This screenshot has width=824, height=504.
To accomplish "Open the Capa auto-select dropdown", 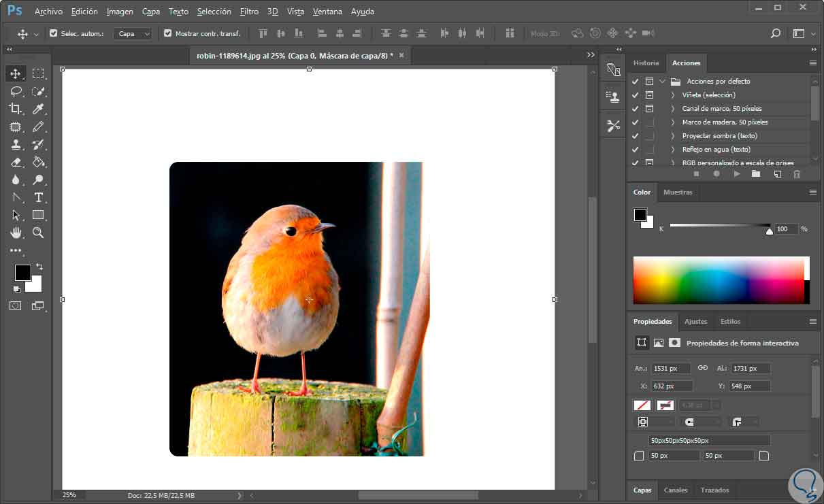I will tap(133, 33).
